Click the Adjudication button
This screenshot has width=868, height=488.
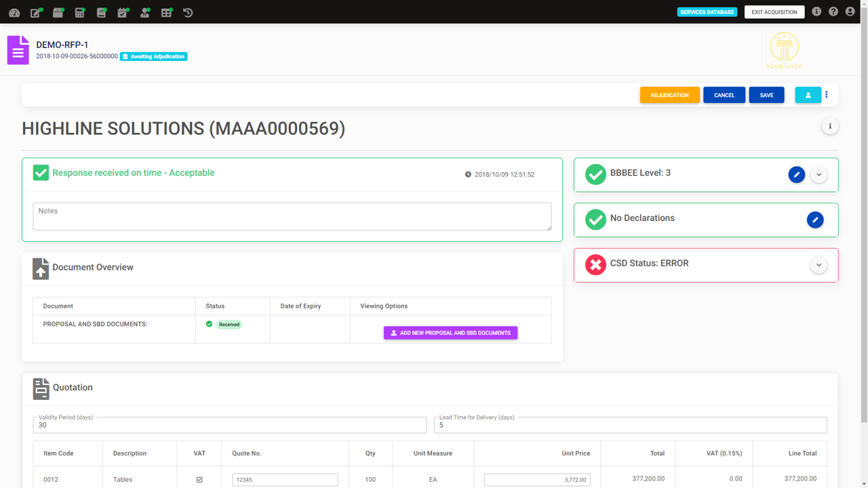coord(669,95)
